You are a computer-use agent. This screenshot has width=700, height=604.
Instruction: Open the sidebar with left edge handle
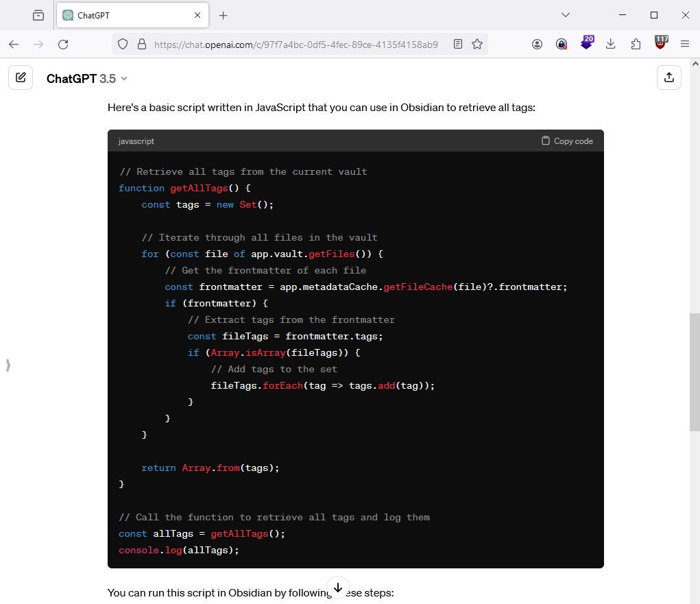8,365
